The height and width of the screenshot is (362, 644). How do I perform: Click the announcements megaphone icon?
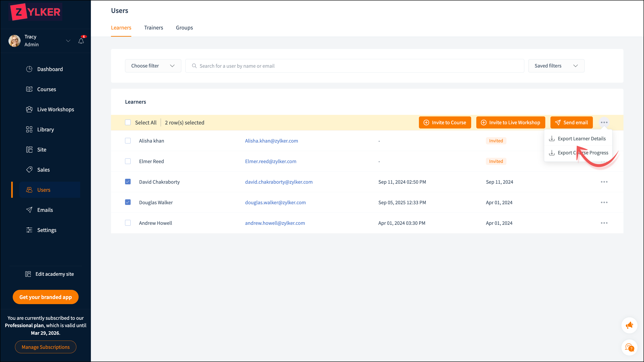click(x=629, y=325)
